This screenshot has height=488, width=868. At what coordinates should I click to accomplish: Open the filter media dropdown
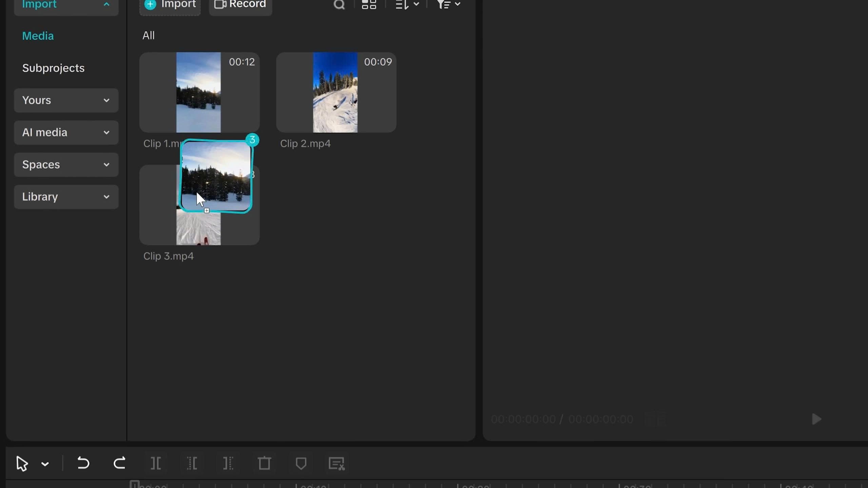point(448,4)
